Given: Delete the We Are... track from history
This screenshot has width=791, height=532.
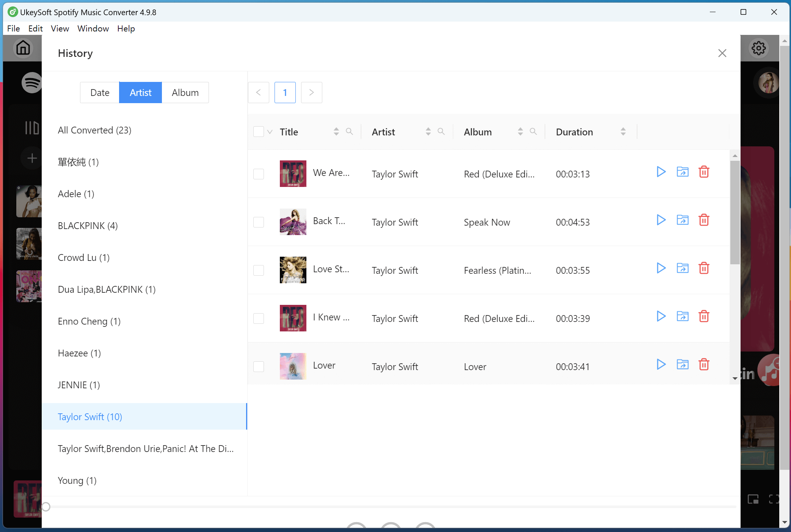Looking at the screenshot, I should point(704,172).
